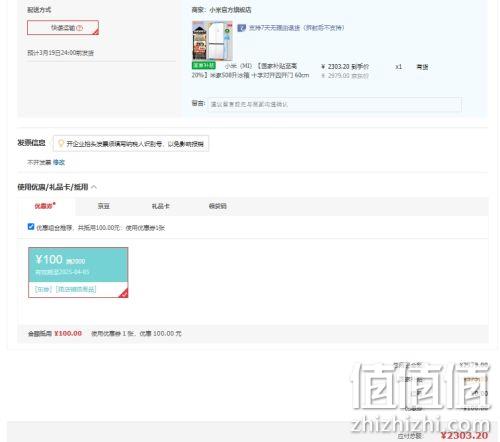Select the 快递运输 delivery method option
The width and height of the screenshot is (500, 442).
pos(63,28)
